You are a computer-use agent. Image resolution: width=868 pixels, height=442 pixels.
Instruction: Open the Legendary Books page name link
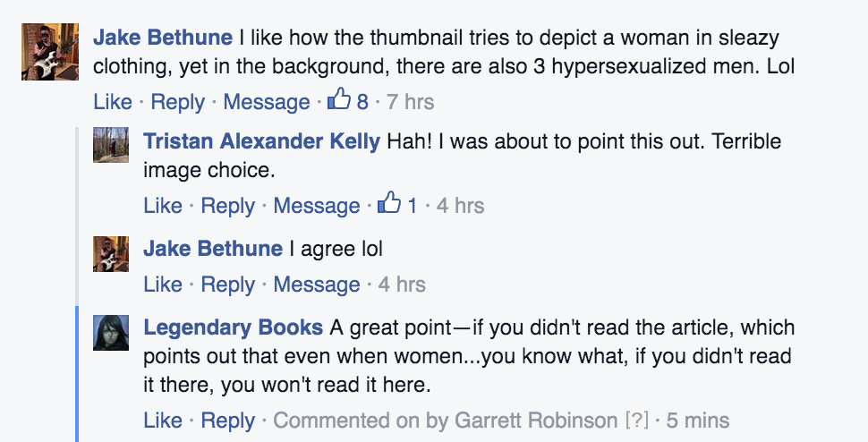pos(234,327)
